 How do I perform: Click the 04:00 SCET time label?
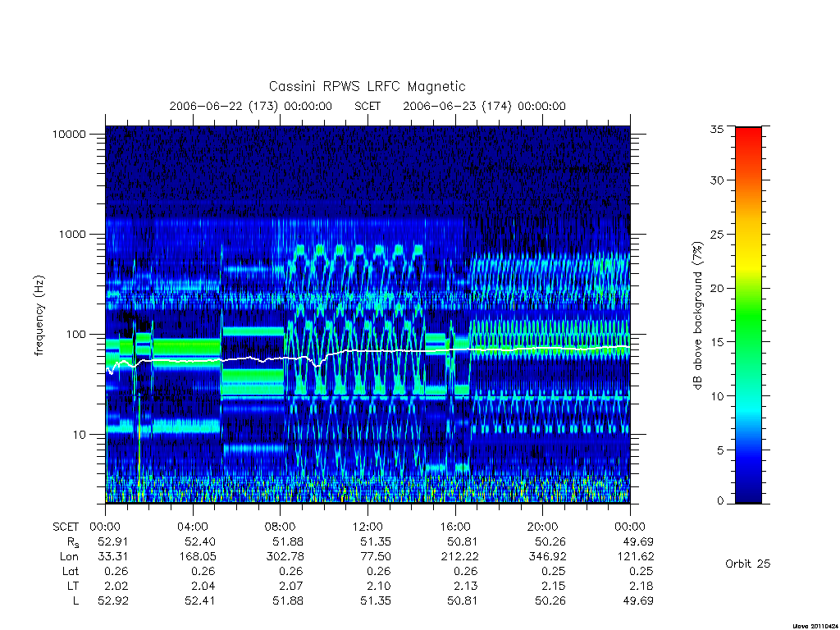pos(192,527)
